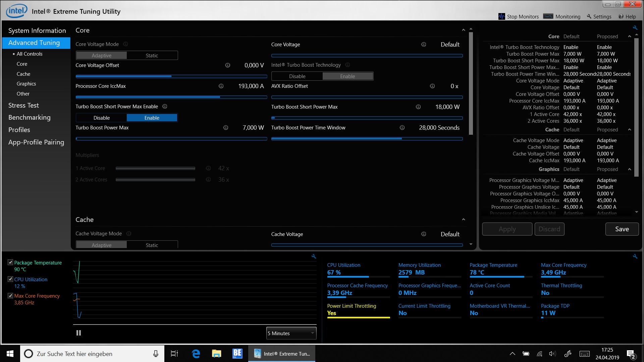Open Stress Test section
This screenshot has height=362, width=644.
click(23, 105)
